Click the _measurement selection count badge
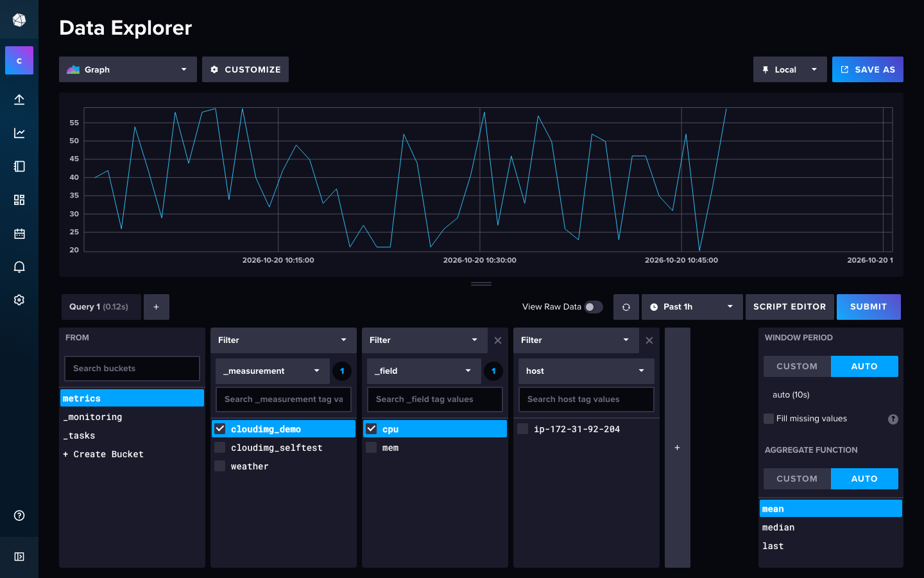 coord(342,371)
